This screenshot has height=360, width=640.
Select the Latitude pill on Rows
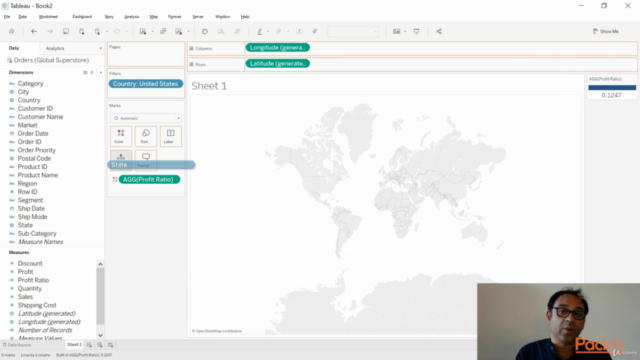click(x=278, y=64)
